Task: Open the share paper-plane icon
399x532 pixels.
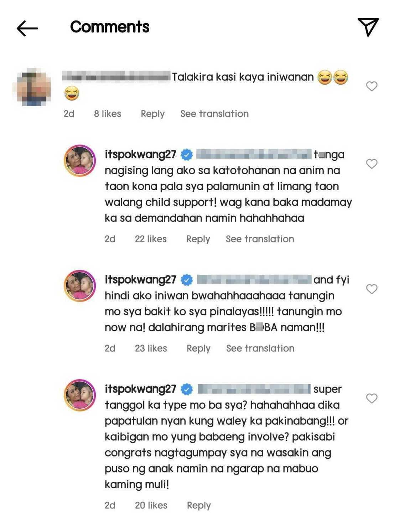Action: [x=368, y=27]
